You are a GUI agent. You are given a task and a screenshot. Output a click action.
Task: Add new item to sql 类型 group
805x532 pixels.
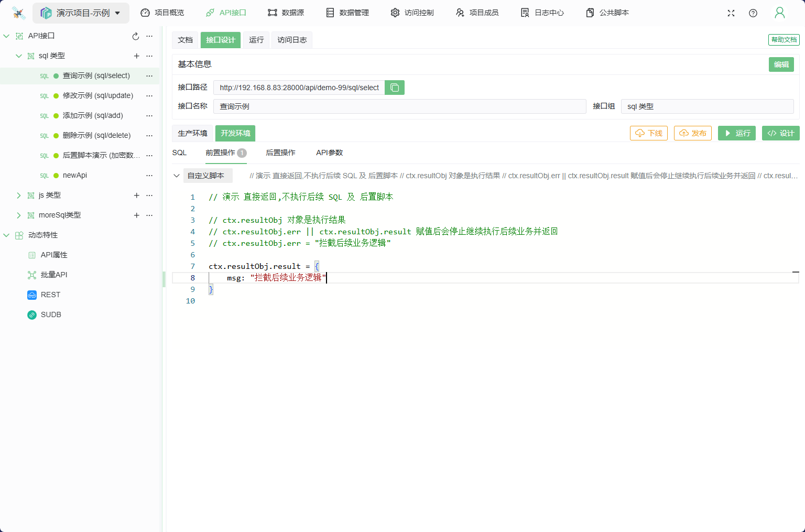point(136,56)
